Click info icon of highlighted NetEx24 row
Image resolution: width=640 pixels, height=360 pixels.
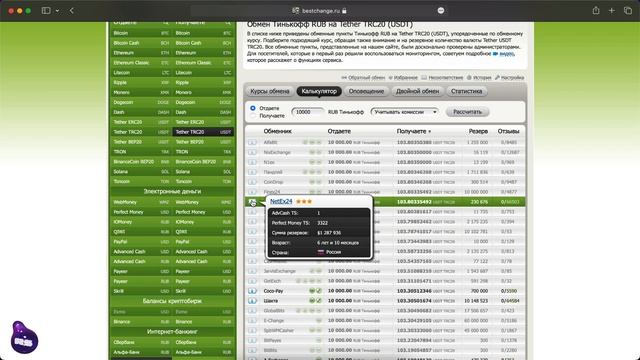click(252, 202)
